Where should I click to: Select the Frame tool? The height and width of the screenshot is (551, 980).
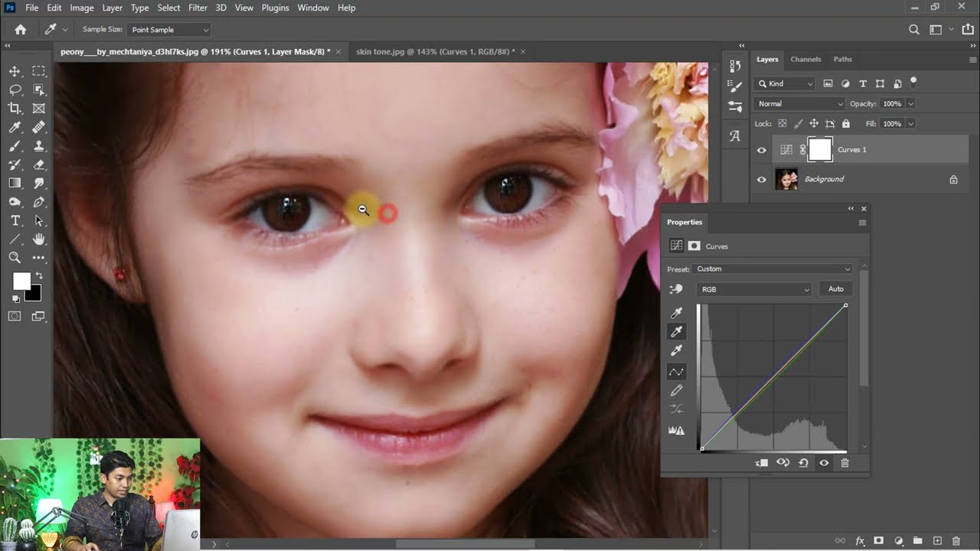point(39,109)
